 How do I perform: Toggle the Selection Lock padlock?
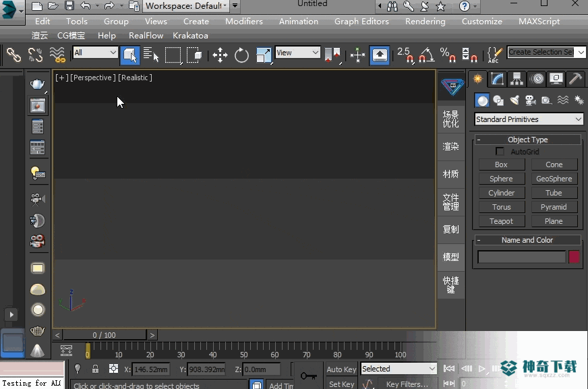(x=95, y=369)
